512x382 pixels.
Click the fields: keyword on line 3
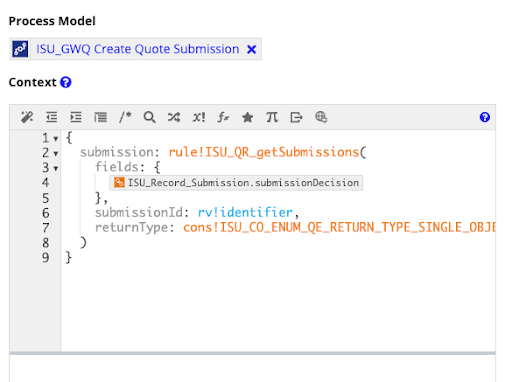point(120,167)
